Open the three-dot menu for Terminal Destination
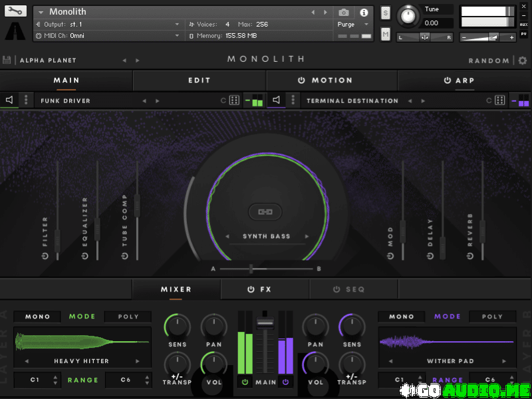This screenshot has width=532, height=399. pyautogui.click(x=292, y=100)
